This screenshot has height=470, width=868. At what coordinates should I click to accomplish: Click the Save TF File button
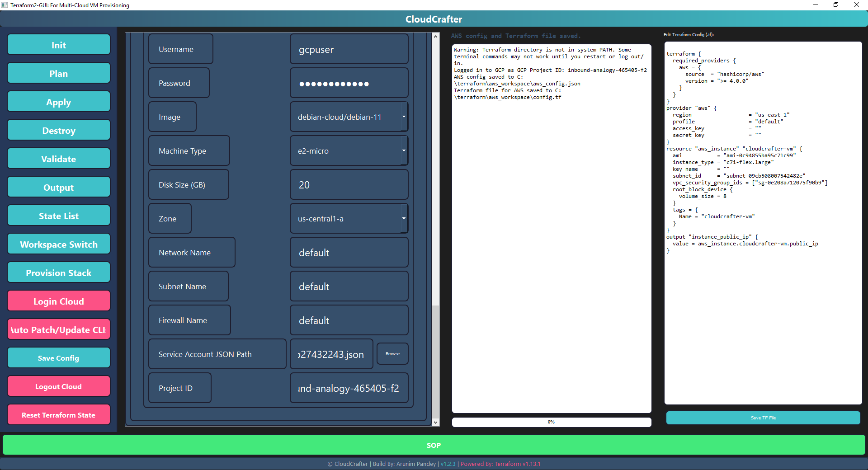click(x=763, y=418)
